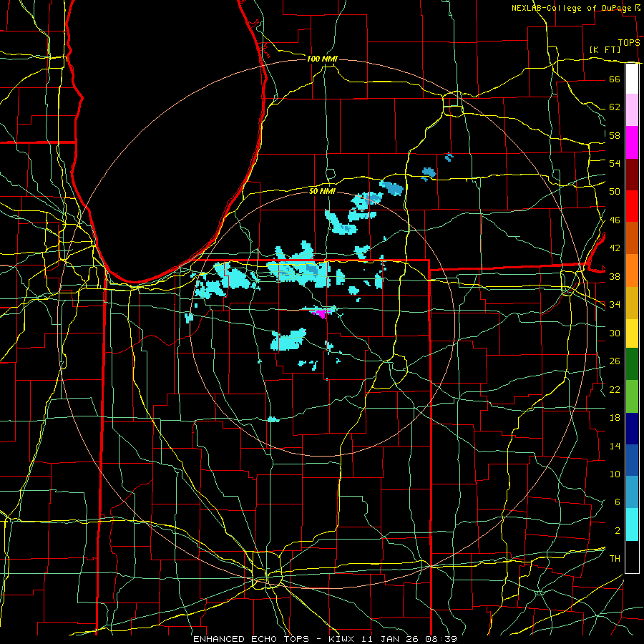Click the 34 legend value
Image resolution: width=644 pixels, height=644 pixels.
pyautogui.click(x=615, y=305)
